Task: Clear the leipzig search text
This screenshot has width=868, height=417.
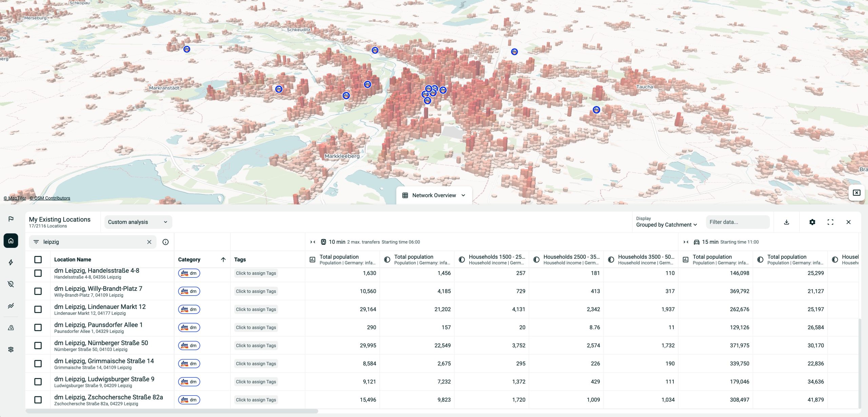Action: point(149,242)
